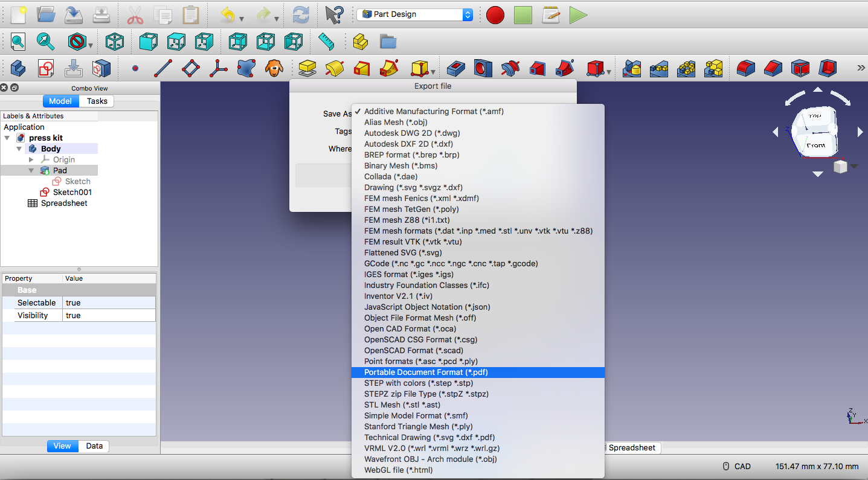
Task: Click the Front face of navigation cube
Action: 815,146
